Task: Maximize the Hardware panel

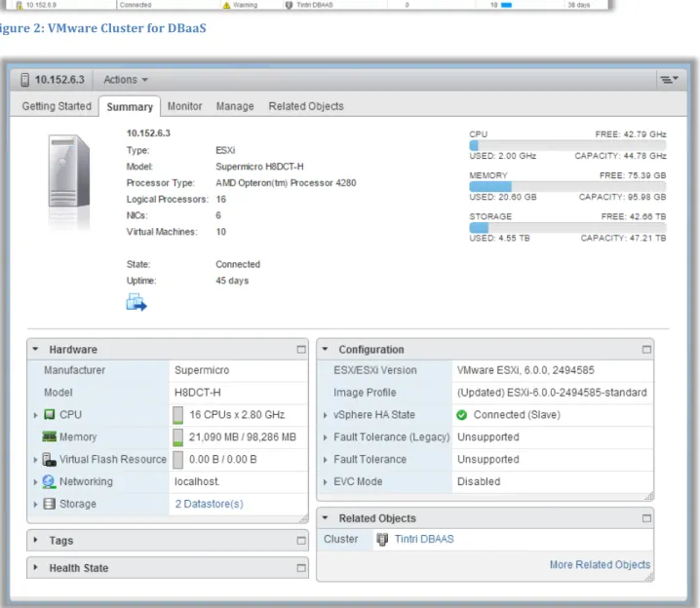Action: (301, 349)
